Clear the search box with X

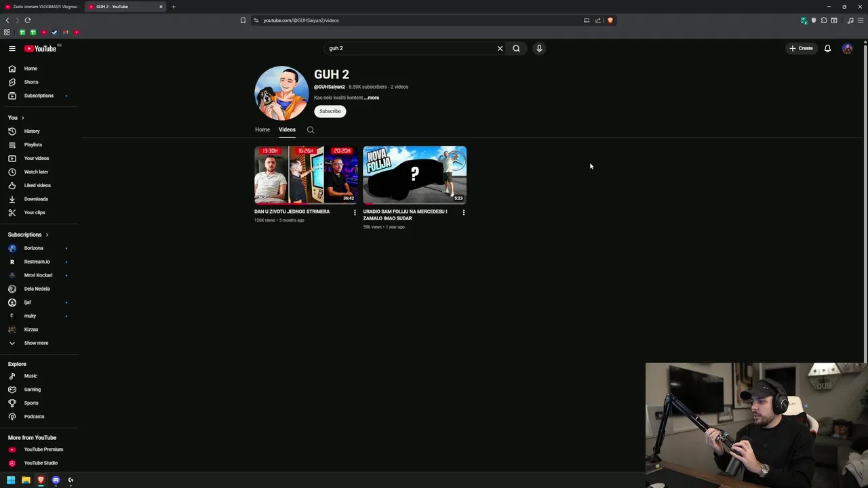coord(500,48)
